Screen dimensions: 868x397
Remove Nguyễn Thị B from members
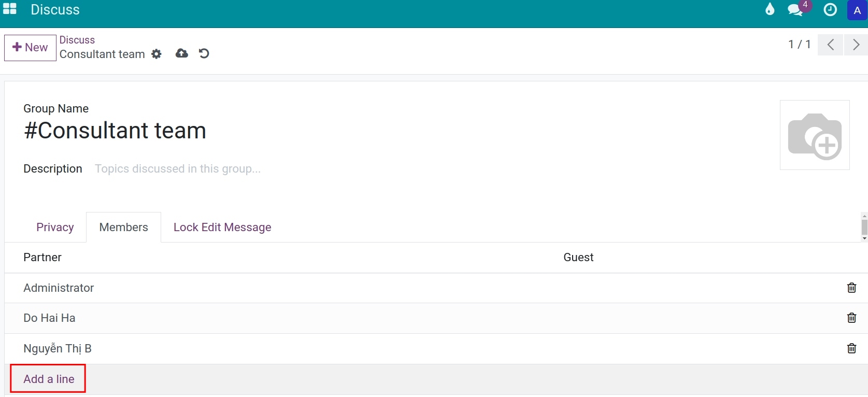(x=851, y=348)
